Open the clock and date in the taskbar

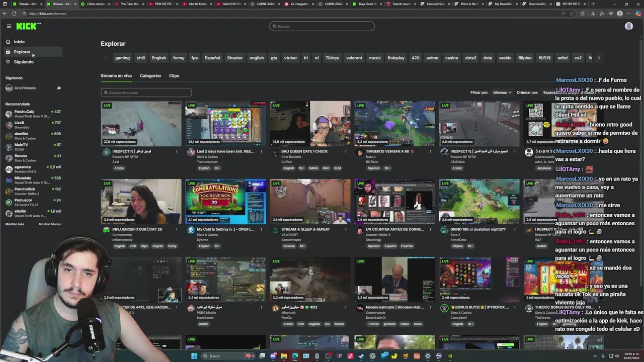631,356
